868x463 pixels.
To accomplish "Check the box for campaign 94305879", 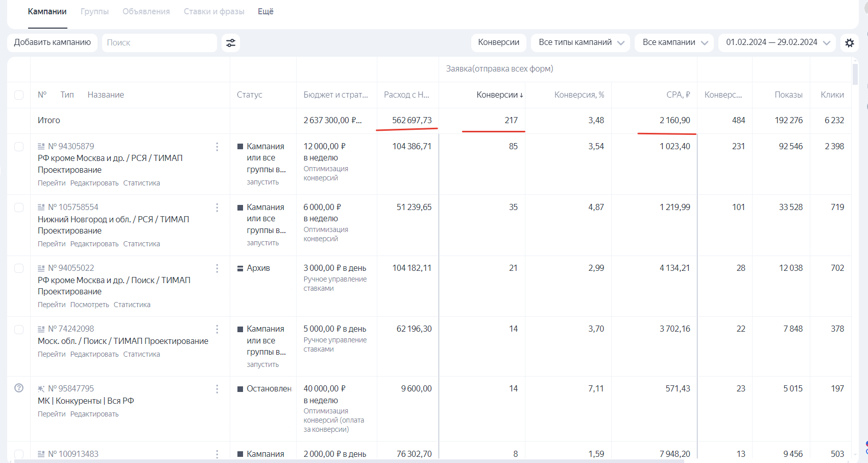I will [x=19, y=147].
